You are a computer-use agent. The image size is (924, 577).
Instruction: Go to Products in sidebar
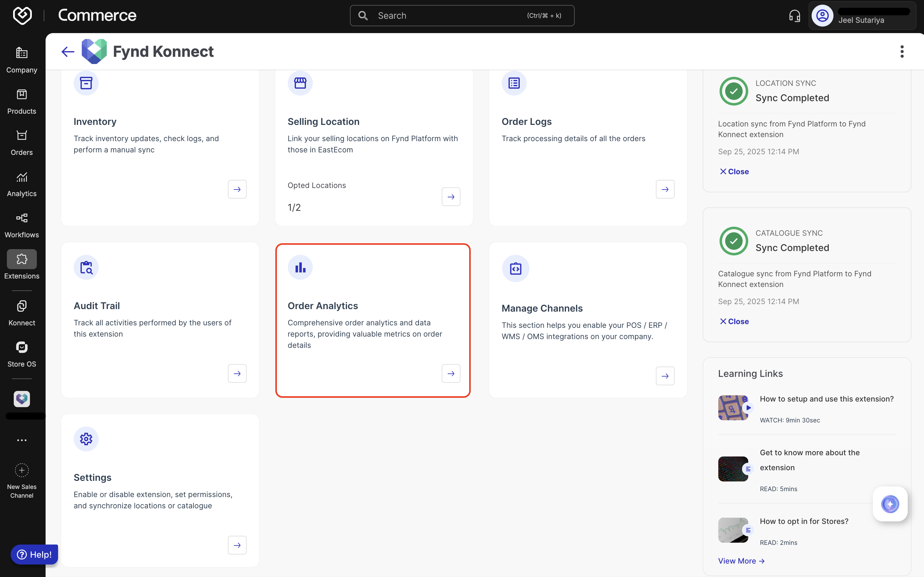point(22,101)
